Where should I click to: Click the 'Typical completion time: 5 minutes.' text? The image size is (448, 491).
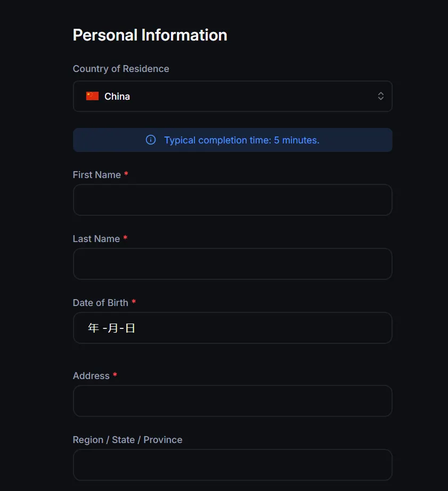(x=242, y=140)
